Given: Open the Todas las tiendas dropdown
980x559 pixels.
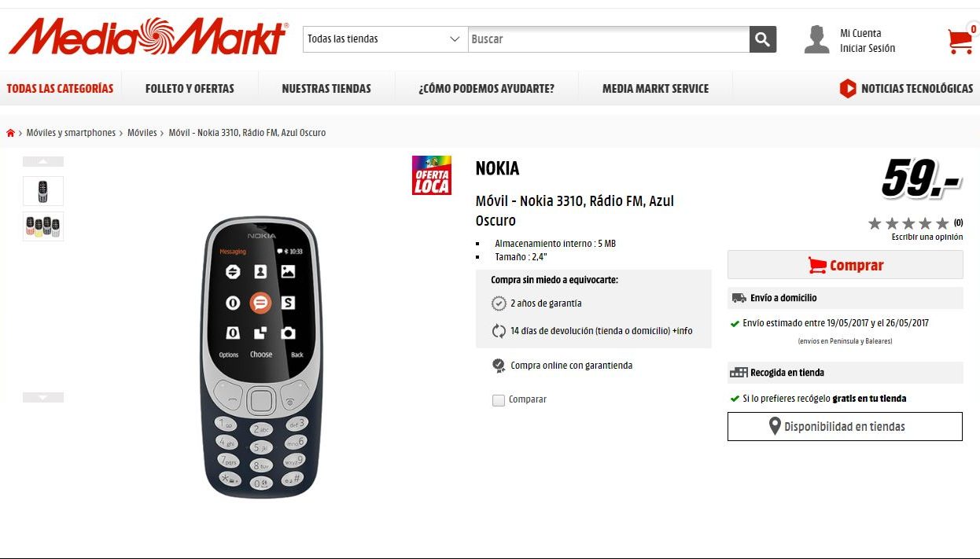Looking at the screenshot, I should click(x=385, y=39).
